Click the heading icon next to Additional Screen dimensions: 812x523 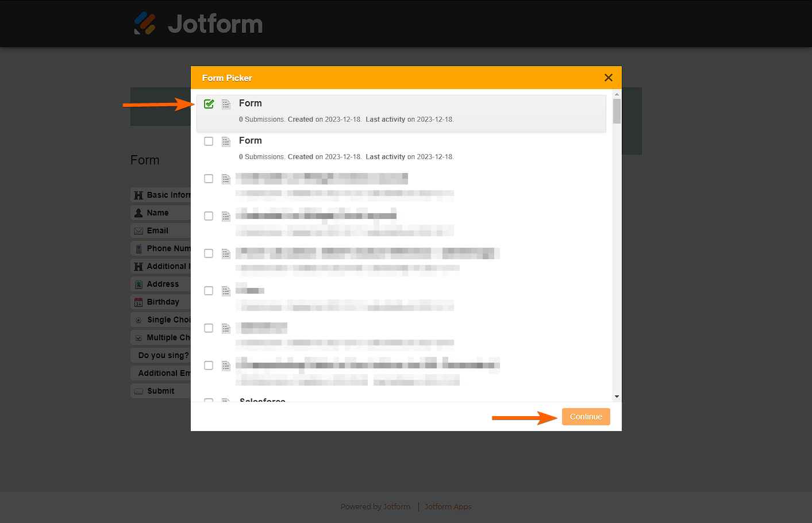point(138,267)
